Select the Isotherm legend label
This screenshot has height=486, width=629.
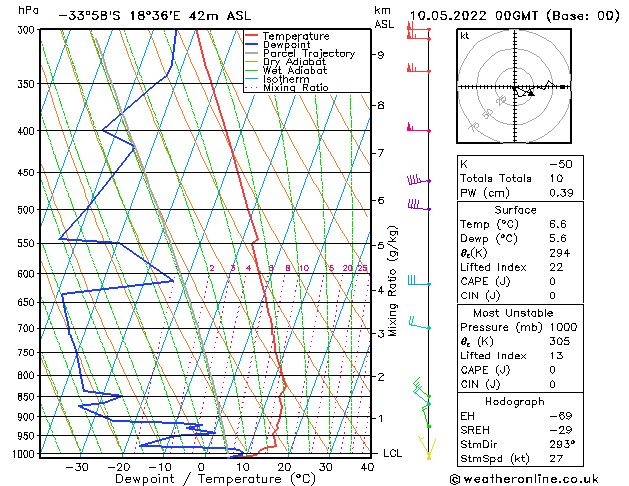click(286, 79)
